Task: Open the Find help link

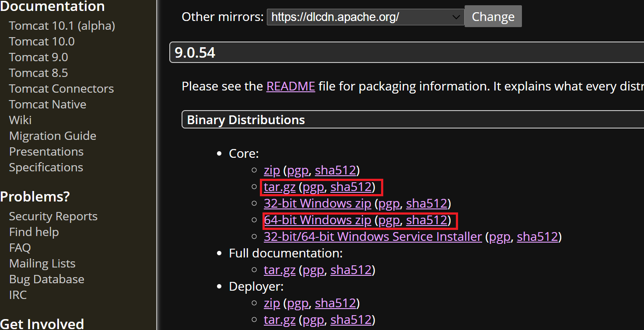Action: point(34,232)
